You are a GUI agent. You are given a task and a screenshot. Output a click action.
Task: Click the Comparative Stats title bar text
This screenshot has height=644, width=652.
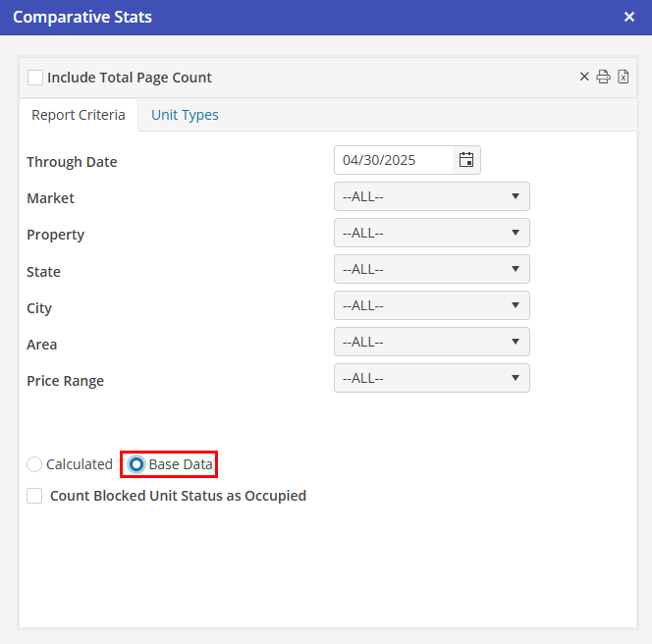82,17
